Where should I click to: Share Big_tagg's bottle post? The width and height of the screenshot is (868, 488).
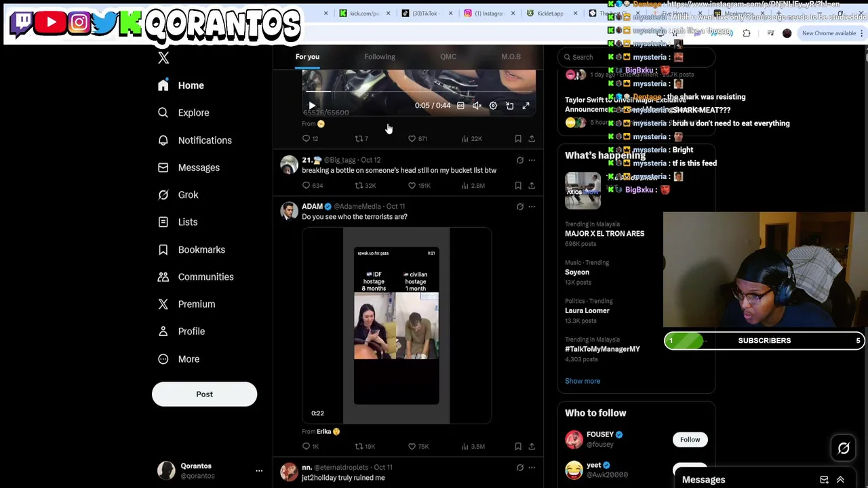532,185
